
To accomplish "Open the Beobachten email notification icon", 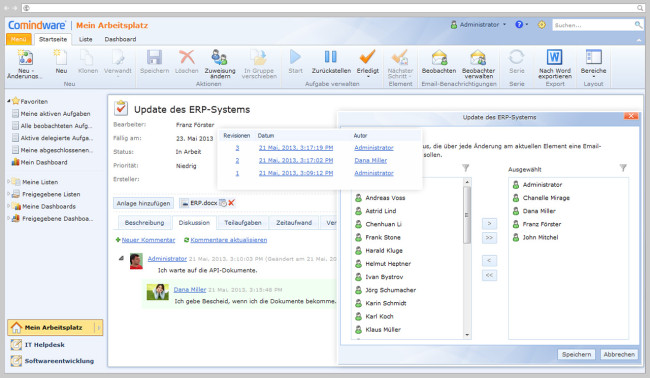I will pyautogui.click(x=439, y=58).
